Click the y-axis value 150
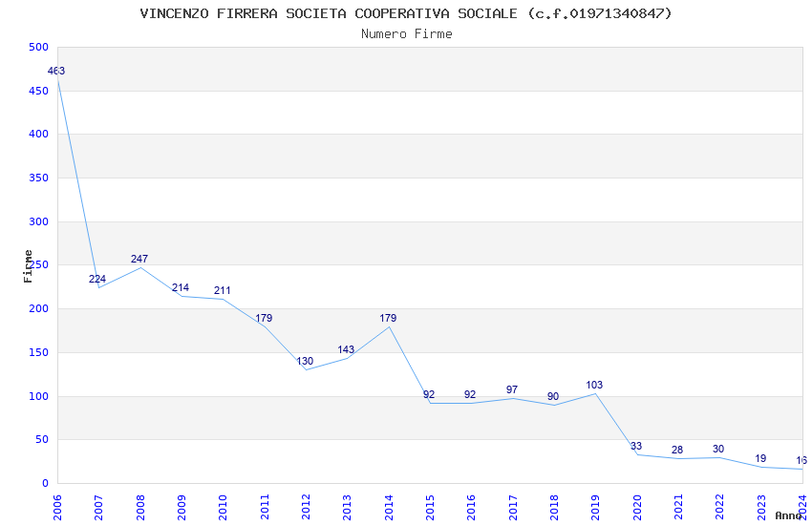 [39, 353]
